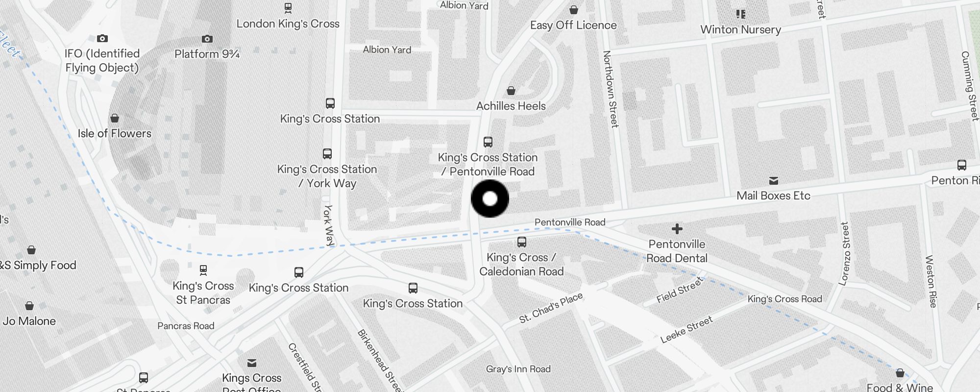Select the Achilles Heels shopping icon
The height and width of the screenshot is (392, 980).
[x=511, y=91]
